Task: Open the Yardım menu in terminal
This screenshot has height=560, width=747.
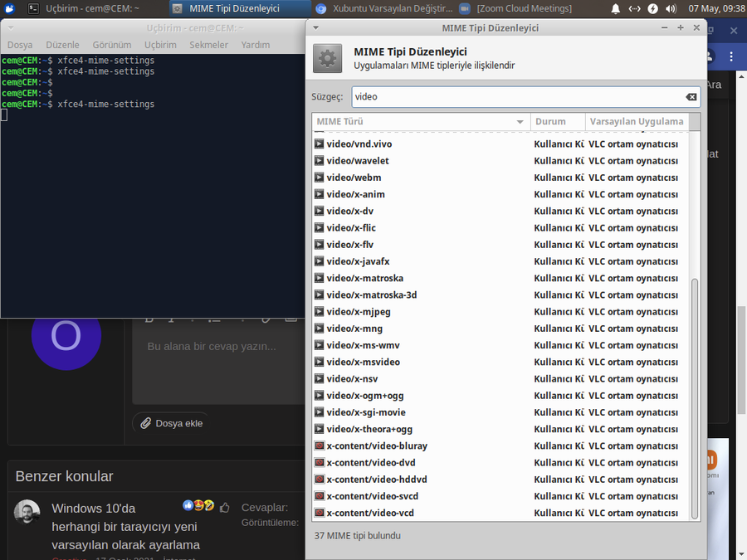Action: pyautogui.click(x=256, y=45)
